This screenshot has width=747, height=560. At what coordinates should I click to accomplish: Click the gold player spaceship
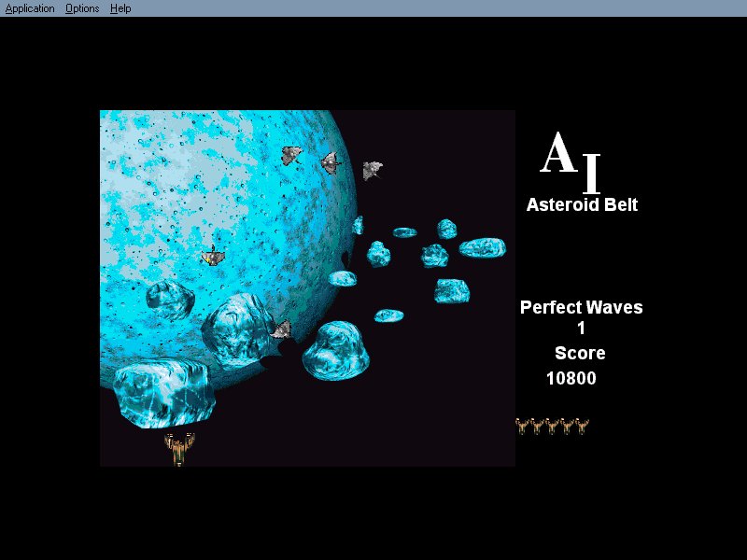tap(179, 449)
